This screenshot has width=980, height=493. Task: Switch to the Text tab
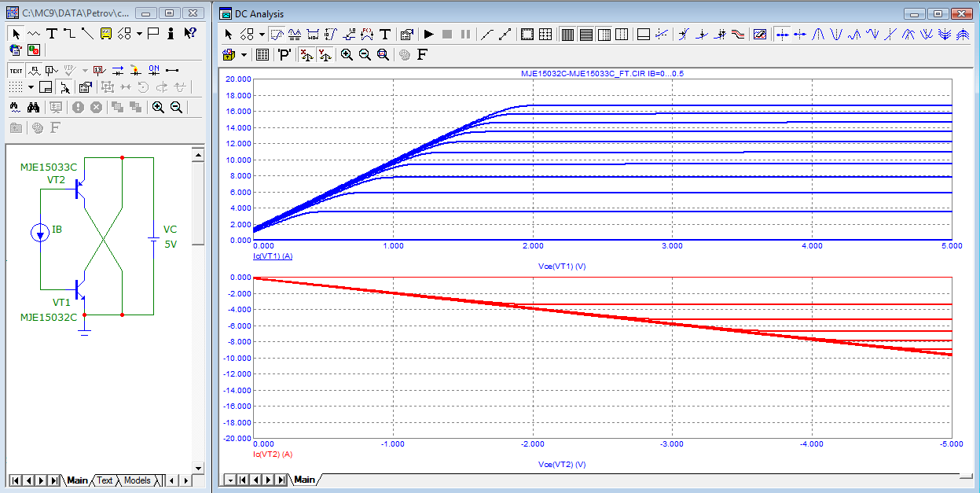tap(105, 480)
